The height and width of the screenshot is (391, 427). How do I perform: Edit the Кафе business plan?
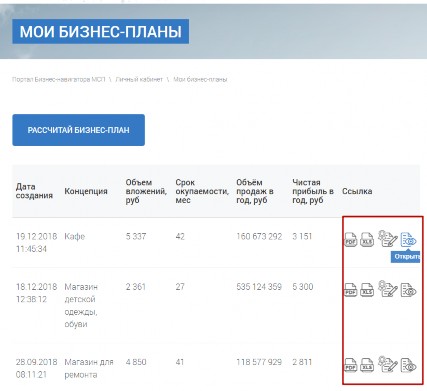(x=388, y=238)
